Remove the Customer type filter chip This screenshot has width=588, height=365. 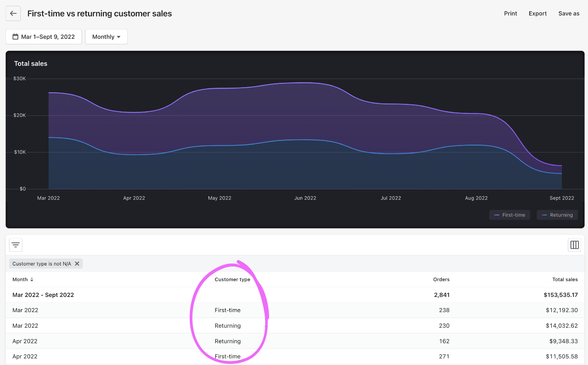(77, 264)
